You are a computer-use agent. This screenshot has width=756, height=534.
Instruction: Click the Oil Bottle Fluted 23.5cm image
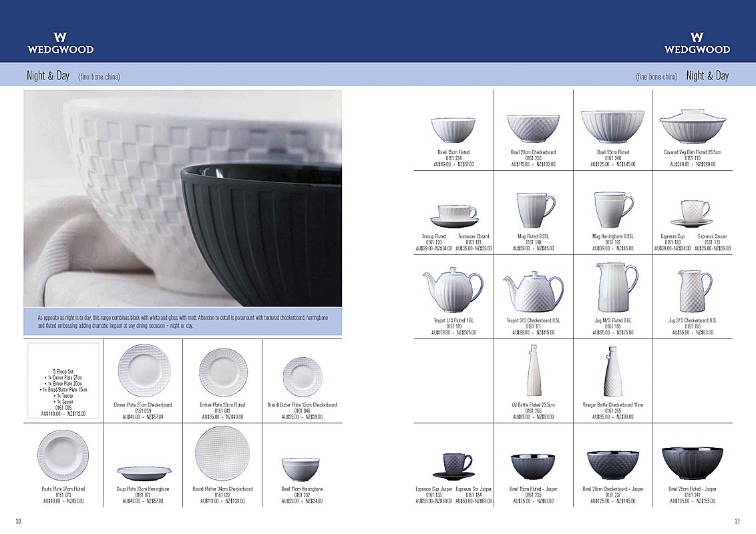coord(531,372)
